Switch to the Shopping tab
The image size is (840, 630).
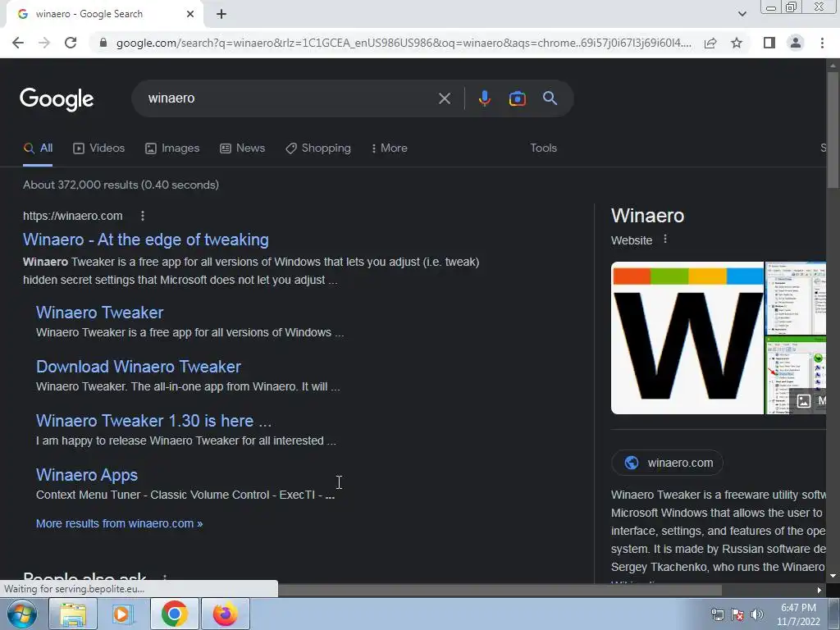318,148
